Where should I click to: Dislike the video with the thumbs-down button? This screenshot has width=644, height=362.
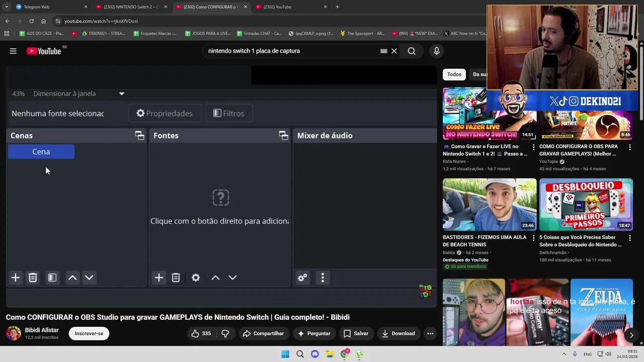click(225, 333)
